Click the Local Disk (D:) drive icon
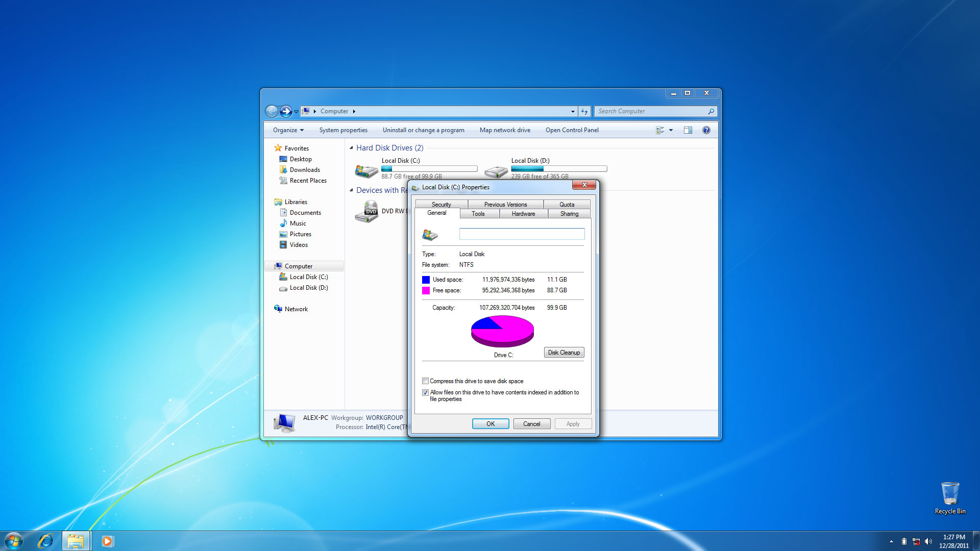 point(496,171)
